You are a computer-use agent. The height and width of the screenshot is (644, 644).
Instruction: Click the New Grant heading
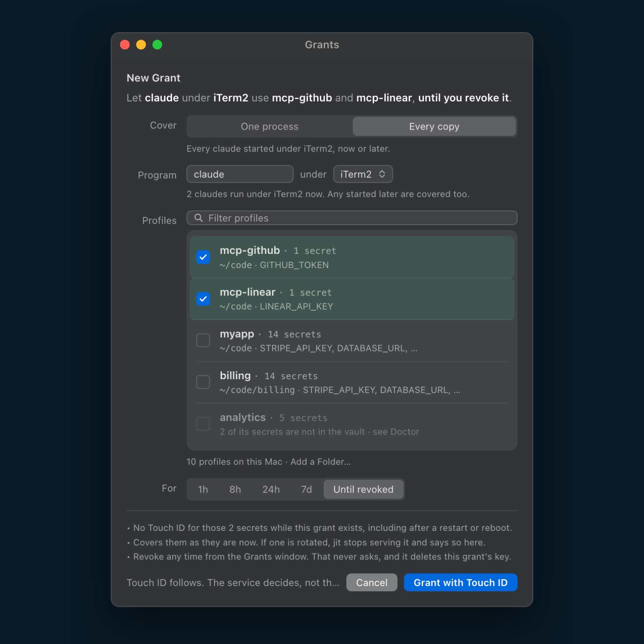(x=153, y=78)
